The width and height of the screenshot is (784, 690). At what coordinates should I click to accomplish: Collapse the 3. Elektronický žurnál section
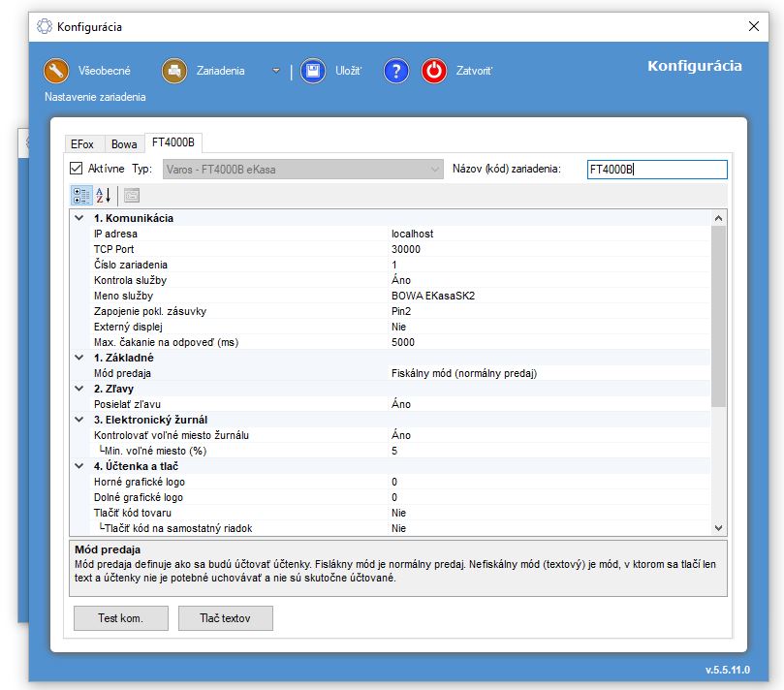click(x=79, y=420)
